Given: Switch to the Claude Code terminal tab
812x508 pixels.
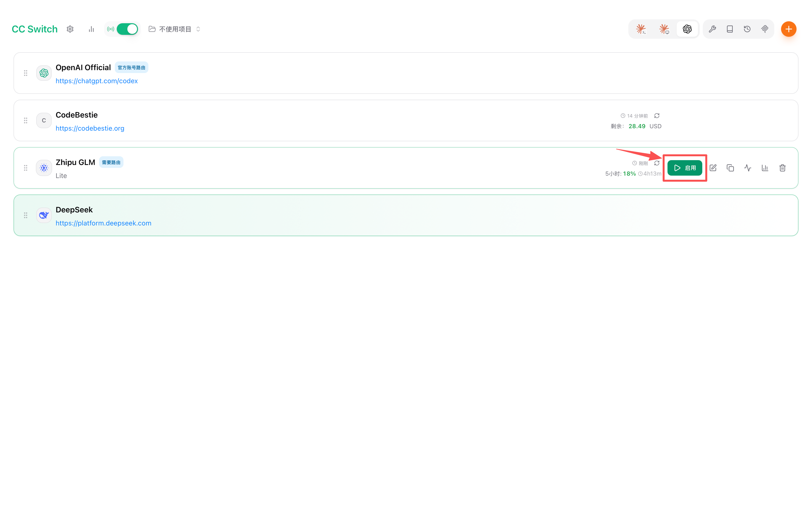Looking at the screenshot, I should tap(641, 29).
